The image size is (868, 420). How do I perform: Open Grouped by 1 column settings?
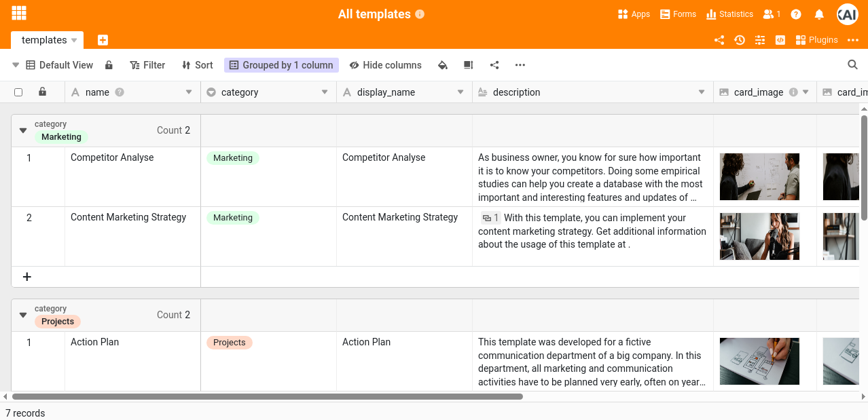[281, 65]
